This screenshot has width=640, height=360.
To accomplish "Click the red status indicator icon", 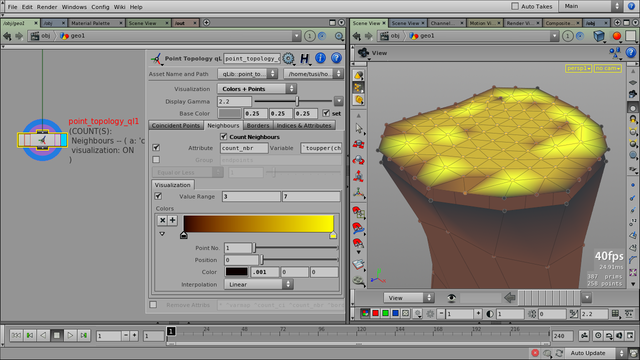I will [535, 353].
